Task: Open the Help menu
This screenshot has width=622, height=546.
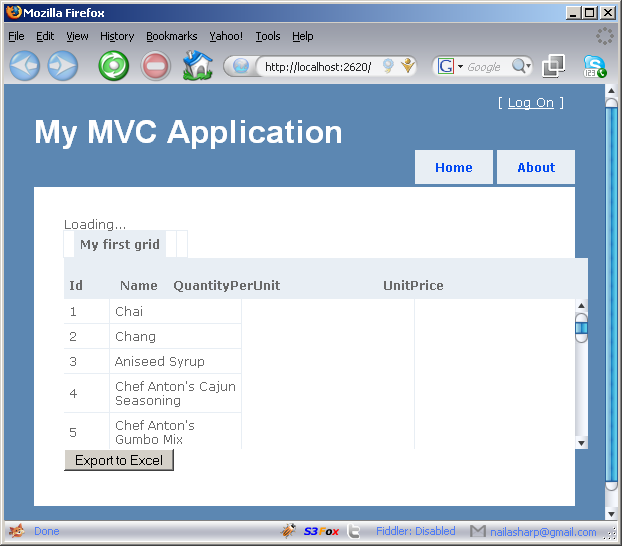Action: [x=303, y=36]
